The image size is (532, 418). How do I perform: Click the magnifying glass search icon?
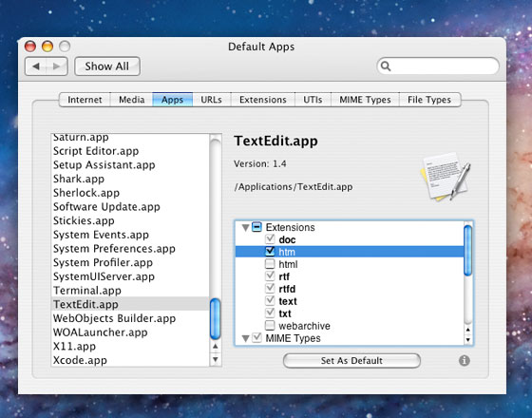click(386, 66)
